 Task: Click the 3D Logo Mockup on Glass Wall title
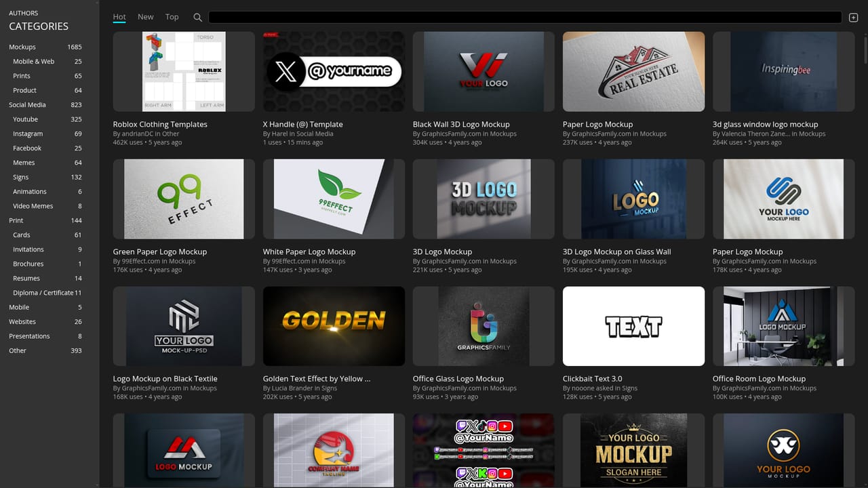(616, 252)
